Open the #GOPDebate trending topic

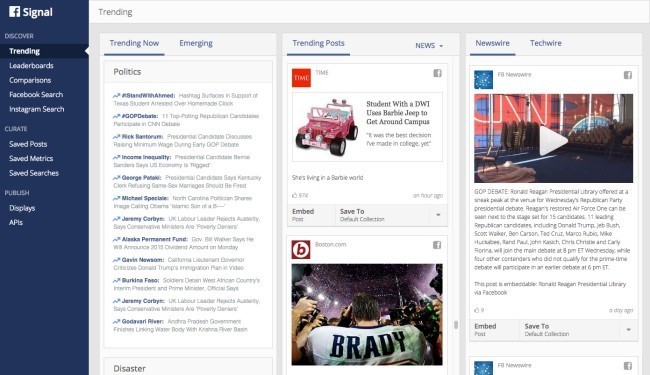coord(140,116)
